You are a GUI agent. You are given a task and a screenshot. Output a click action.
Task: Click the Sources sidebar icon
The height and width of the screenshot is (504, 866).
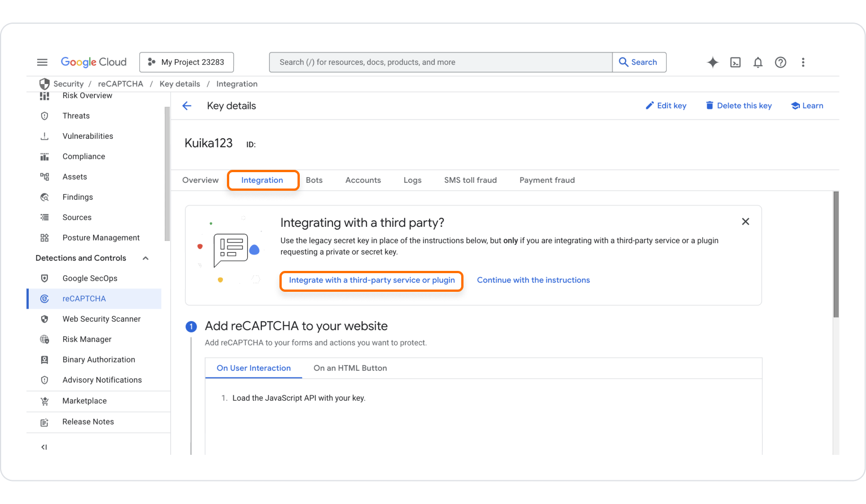pos(45,217)
